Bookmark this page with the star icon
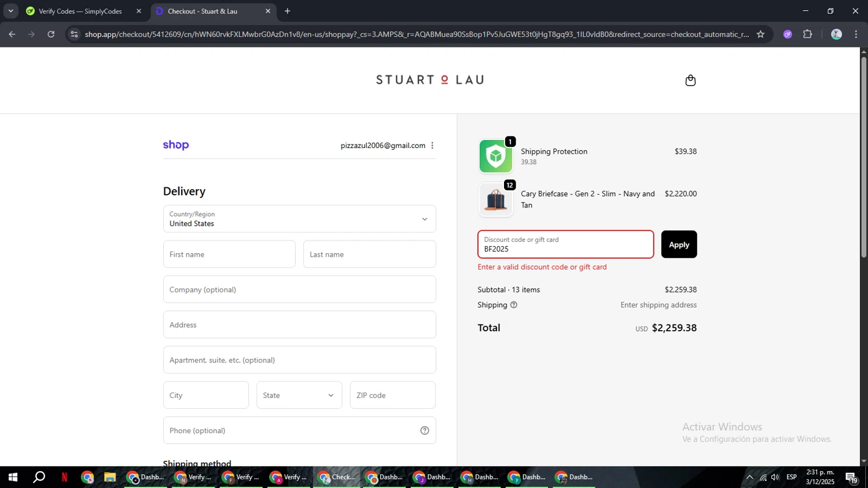Image resolution: width=868 pixels, height=488 pixels. [x=760, y=34]
